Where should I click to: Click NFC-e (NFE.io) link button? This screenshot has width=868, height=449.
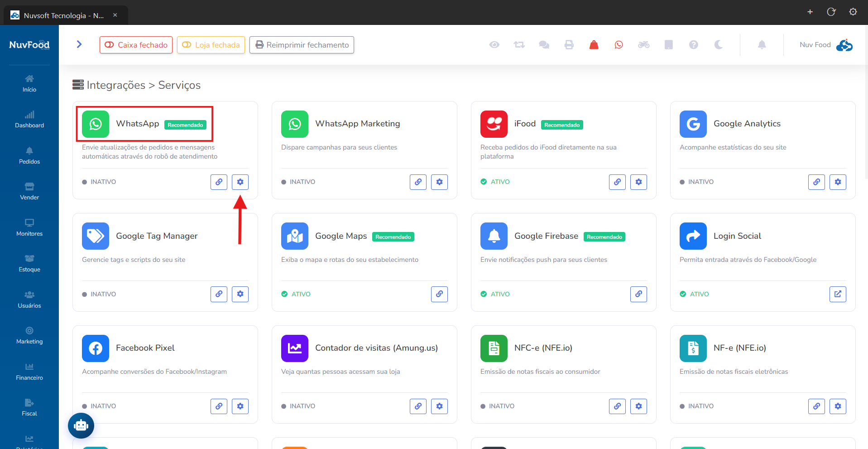tap(617, 406)
